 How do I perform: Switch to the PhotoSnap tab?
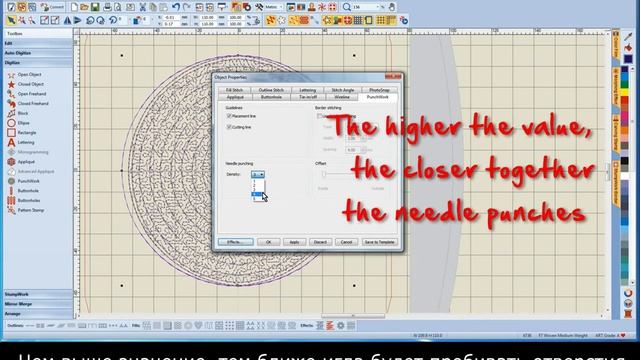tap(379, 90)
